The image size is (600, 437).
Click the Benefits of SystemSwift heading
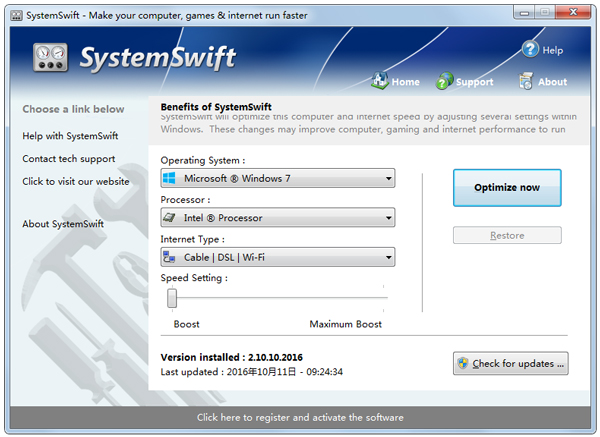[216, 107]
